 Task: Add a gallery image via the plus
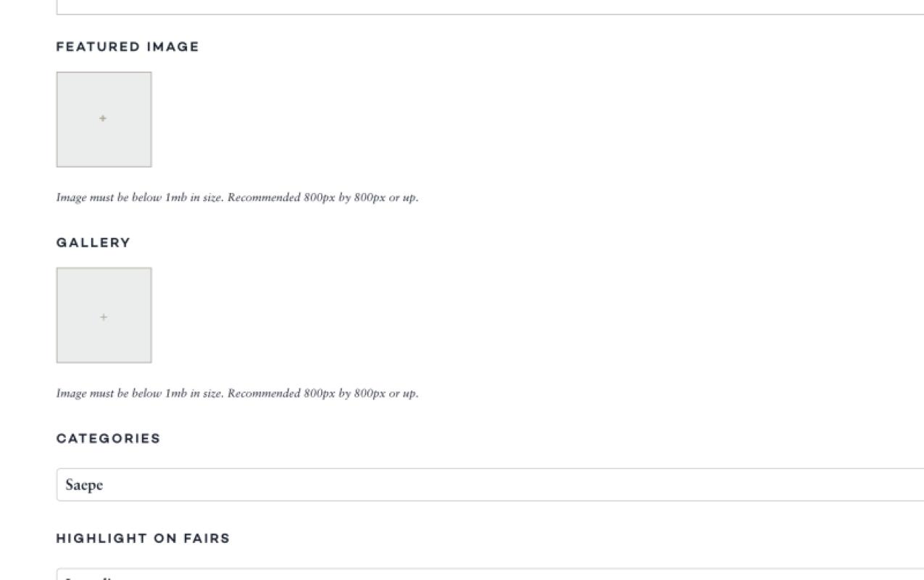tap(104, 317)
